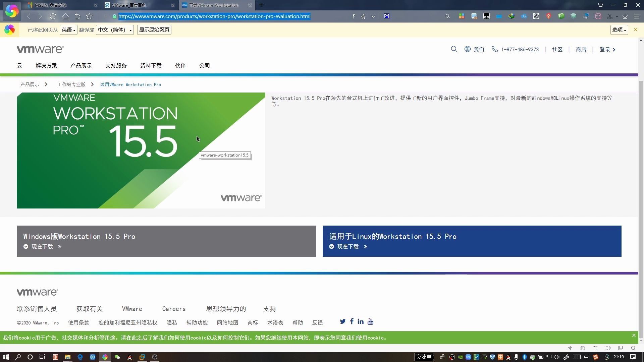
Task: Click the red map-pin extension icon
Action: pos(548,16)
